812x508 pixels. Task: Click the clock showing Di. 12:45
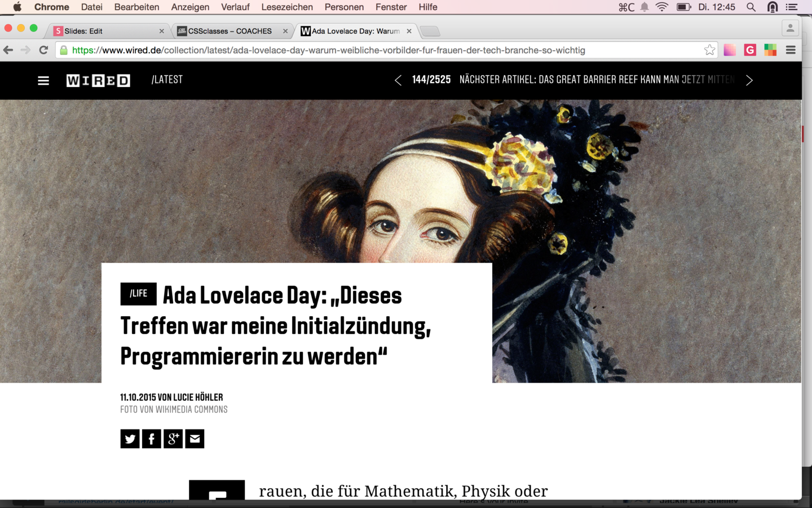pos(717,7)
